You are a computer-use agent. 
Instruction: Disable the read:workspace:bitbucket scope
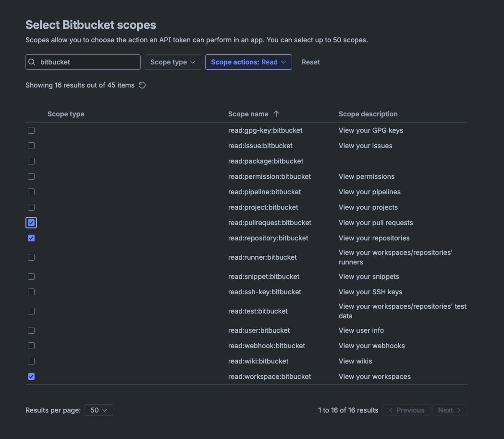[x=31, y=376]
